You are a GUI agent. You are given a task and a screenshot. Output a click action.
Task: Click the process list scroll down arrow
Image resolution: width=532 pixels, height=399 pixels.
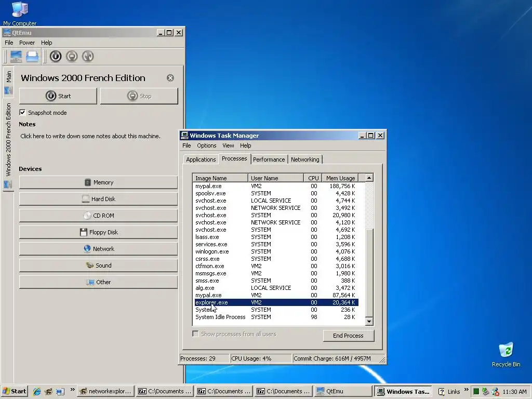[369, 321]
